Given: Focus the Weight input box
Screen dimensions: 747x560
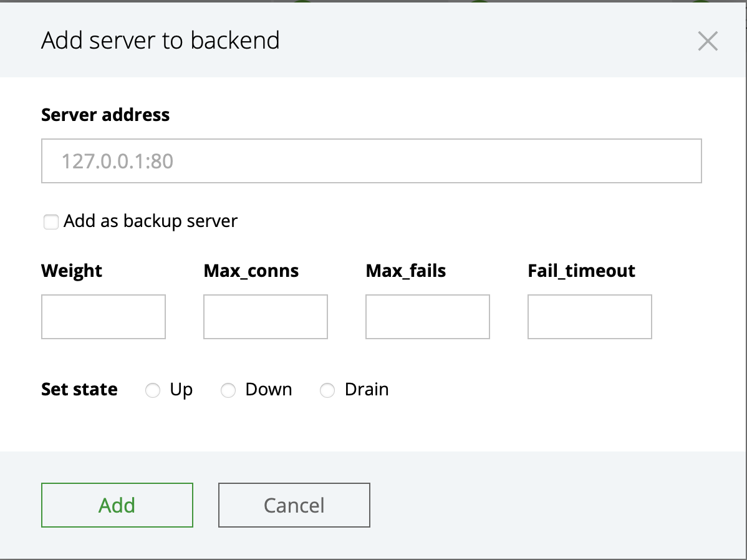Looking at the screenshot, I should (104, 317).
